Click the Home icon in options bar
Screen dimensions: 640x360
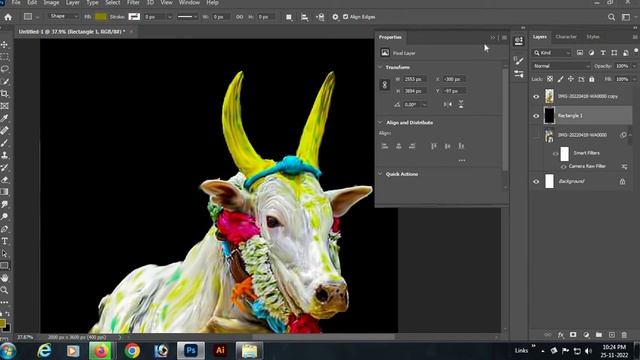8,17
